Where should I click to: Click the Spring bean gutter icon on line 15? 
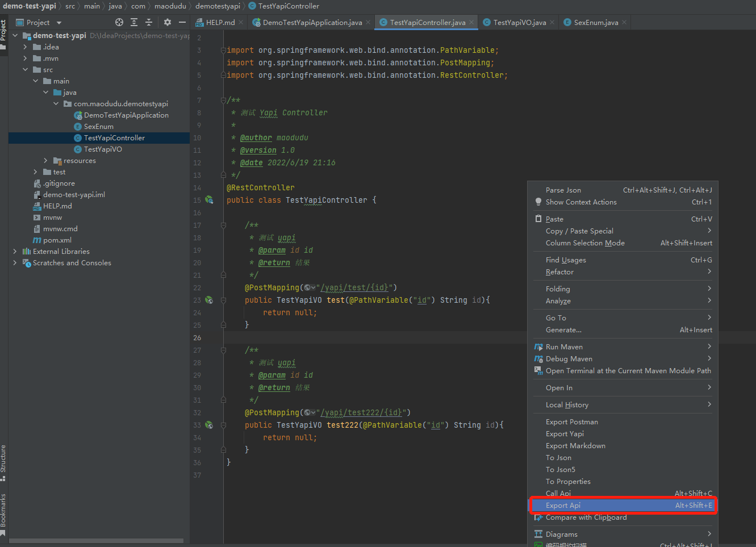[209, 200]
